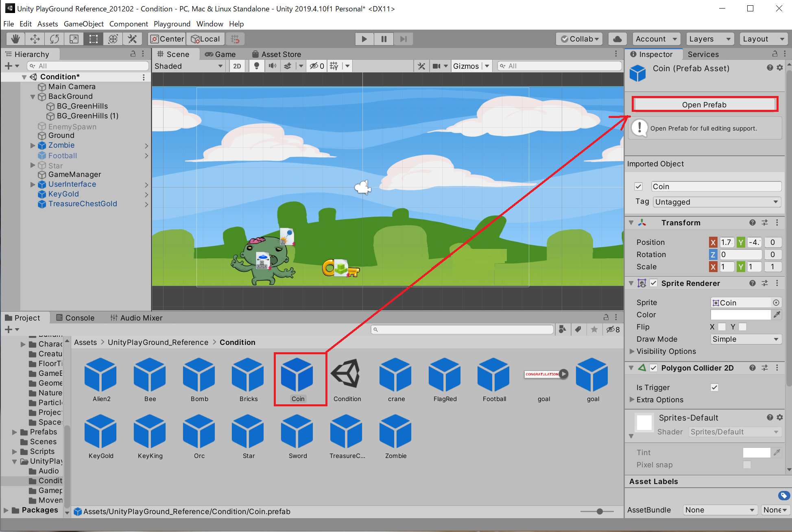Screen dimensions: 792x532
Task: Open the Tag Untagged dropdown
Action: [717, 202]
